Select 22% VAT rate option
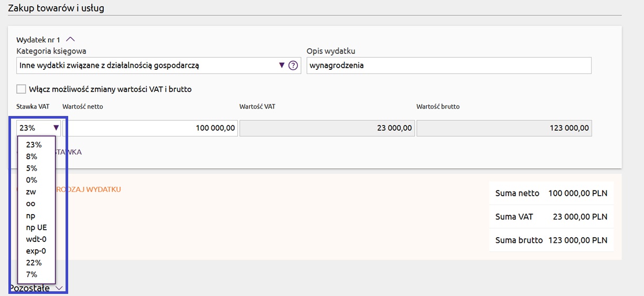The width and height of the screenshot is (644, 296). point(34,263)
